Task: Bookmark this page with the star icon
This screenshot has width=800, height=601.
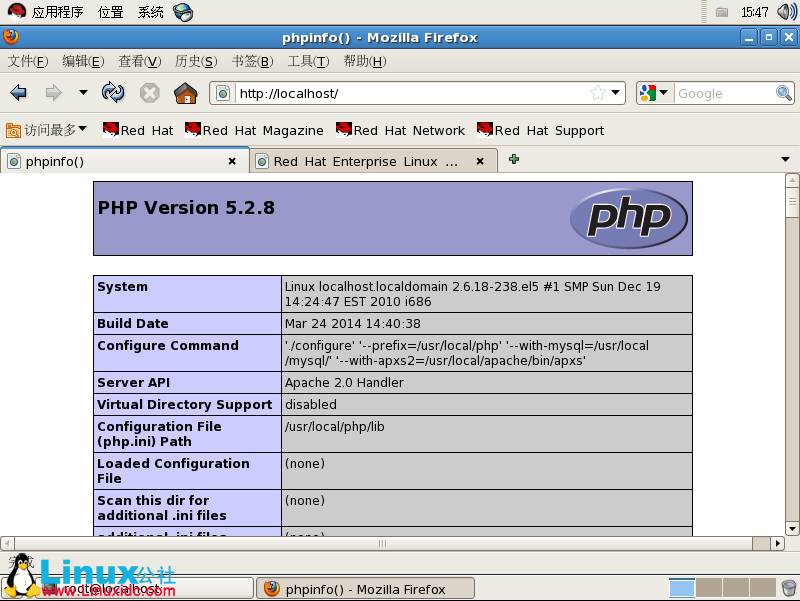Action: pos(598,93)
